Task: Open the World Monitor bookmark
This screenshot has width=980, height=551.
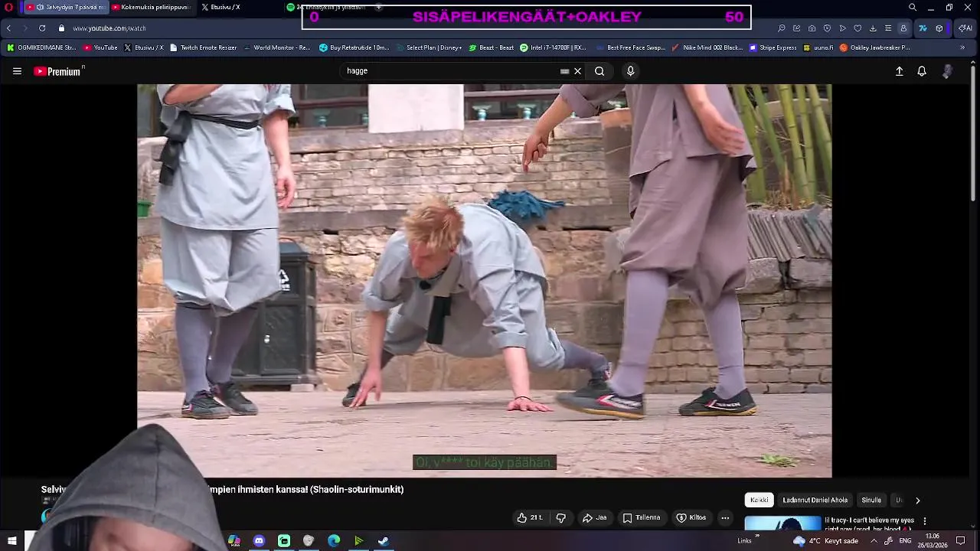Action: coord(276,47)
